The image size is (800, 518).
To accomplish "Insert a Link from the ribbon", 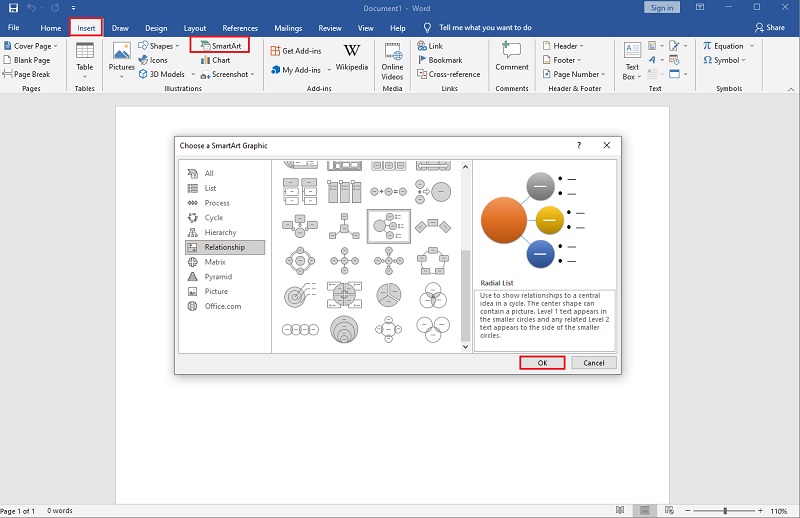I will [430, 46].
